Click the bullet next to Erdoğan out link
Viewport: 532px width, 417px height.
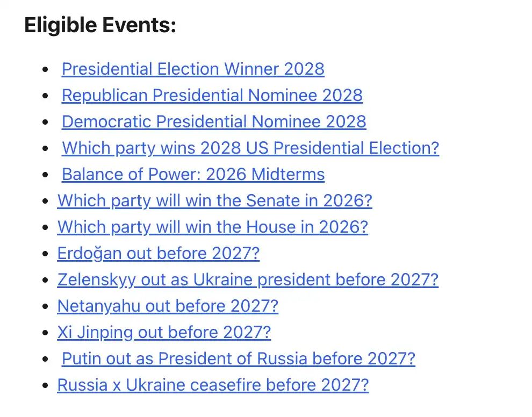click(x=46, y=254)
